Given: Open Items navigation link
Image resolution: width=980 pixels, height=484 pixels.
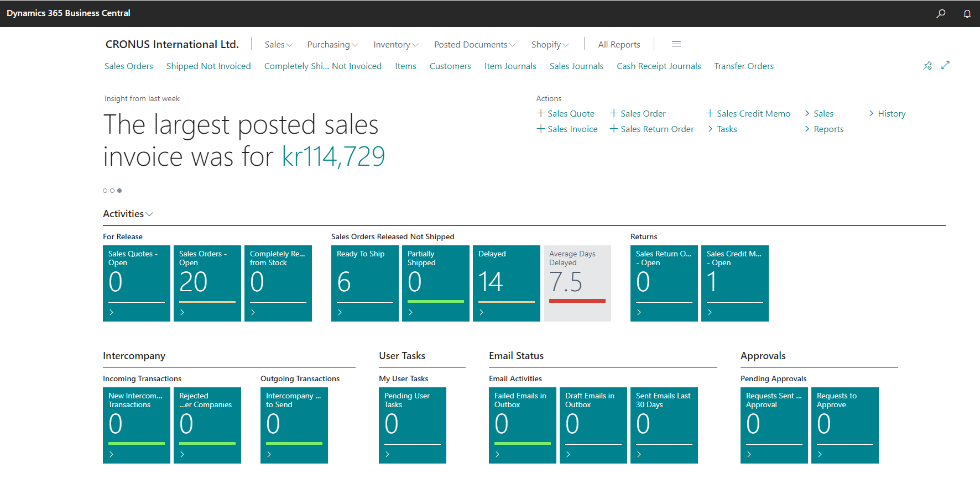Looking at the screenshot, I should click(x=405, y=66).
